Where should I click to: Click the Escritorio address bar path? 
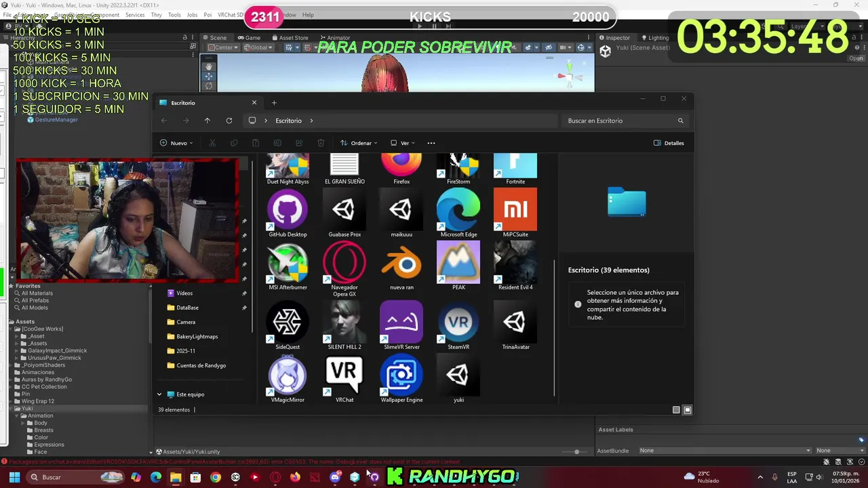288,121
